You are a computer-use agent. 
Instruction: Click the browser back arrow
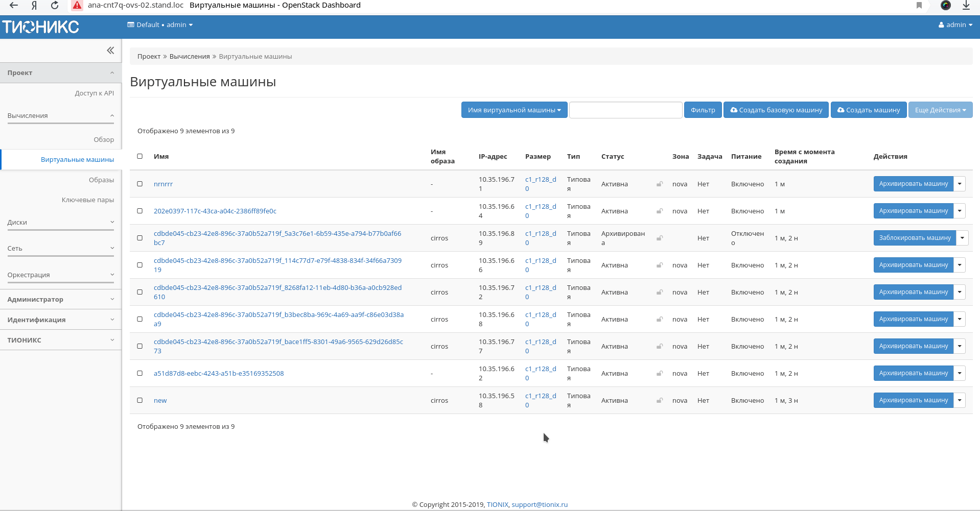(x=14, y=5)
